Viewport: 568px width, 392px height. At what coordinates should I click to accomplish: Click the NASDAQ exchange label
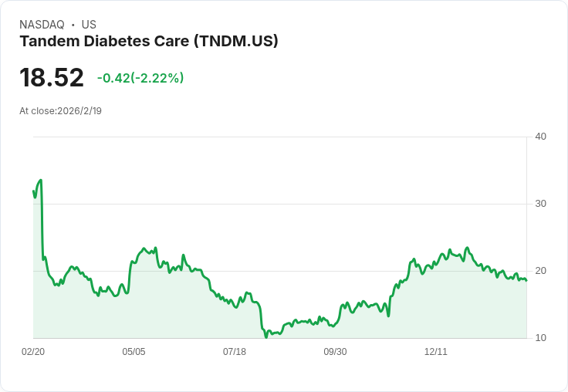pyautogui.click(x=42, y=25)
